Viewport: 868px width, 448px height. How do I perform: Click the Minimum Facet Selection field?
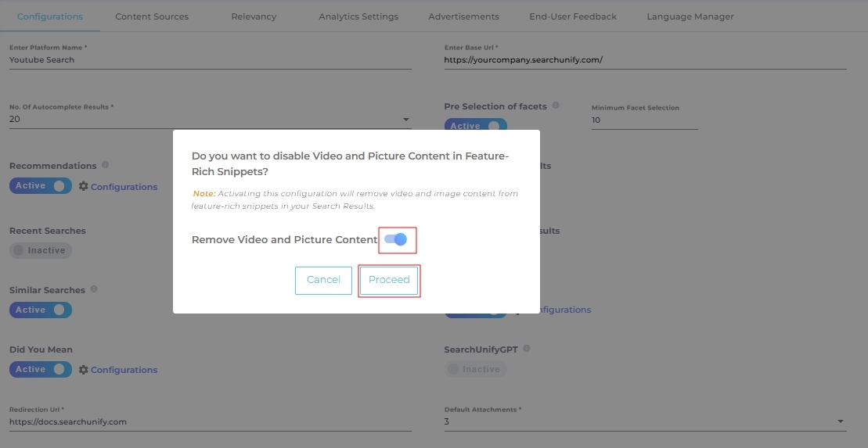644,120
